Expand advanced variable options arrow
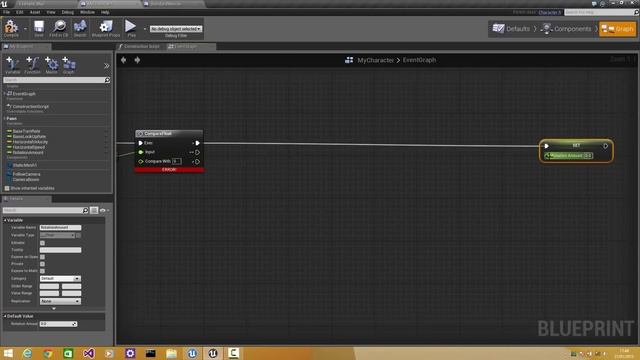The image size is (640, 360). point(54,309)
